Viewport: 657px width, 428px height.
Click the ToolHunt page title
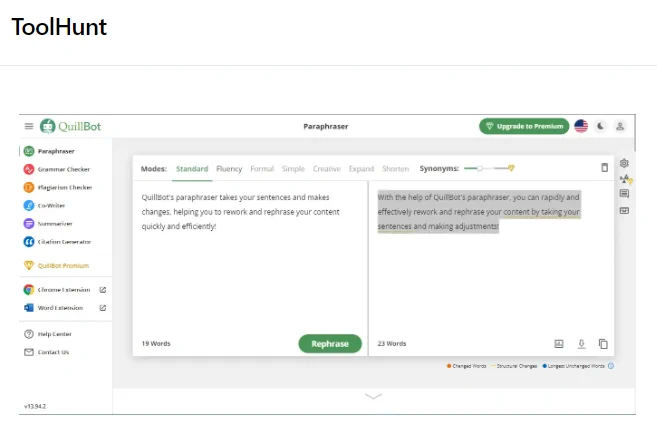59,27
